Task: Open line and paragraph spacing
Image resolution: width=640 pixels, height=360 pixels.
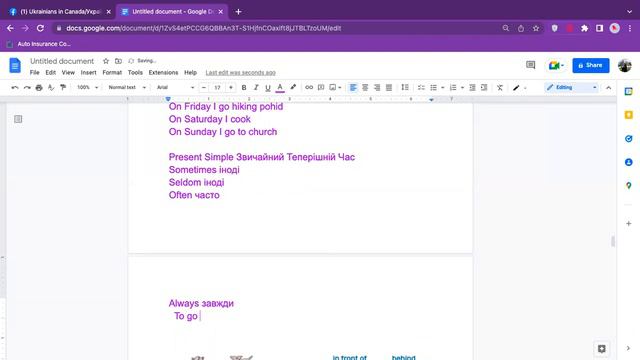Action: pos(405,87)
